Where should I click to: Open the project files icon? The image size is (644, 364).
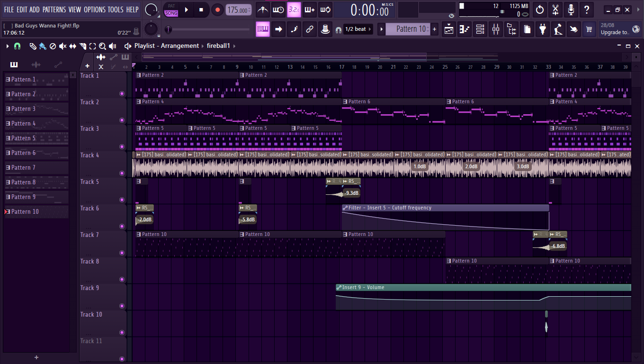(x=527, y=29)
